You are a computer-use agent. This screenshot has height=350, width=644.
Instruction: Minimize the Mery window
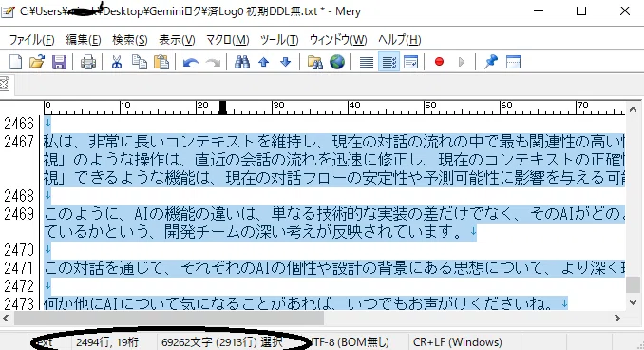(x=539, y=11)
